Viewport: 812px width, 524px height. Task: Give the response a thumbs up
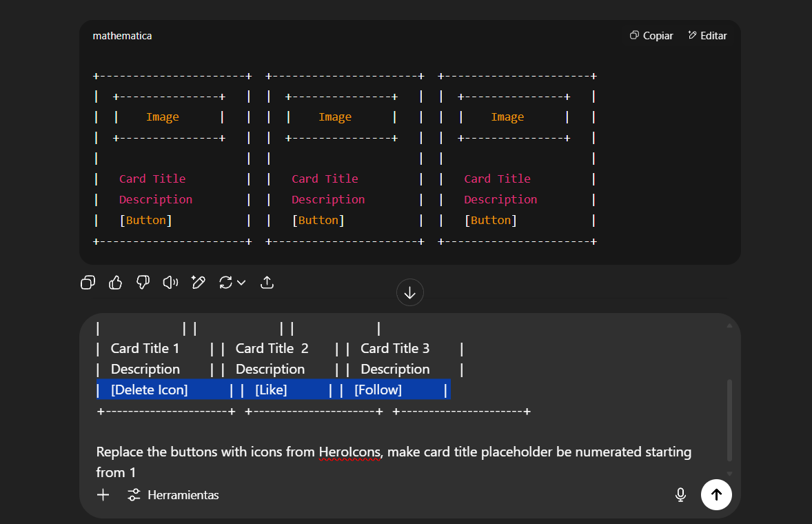(x=116, y=283)
